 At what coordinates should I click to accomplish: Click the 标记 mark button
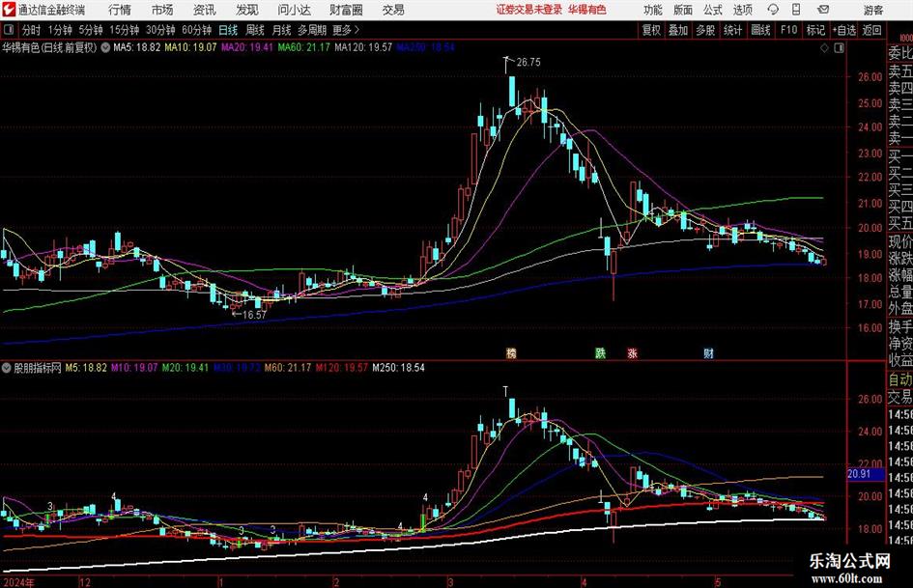[815, 30]
